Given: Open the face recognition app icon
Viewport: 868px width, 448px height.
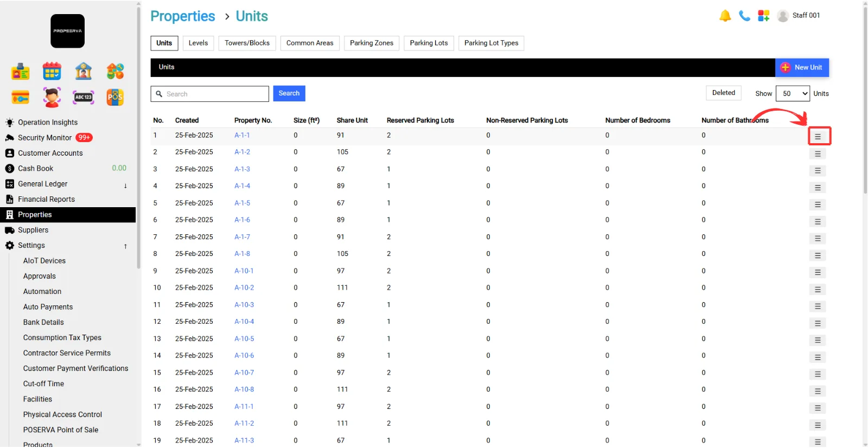Looking at the screenshot, I should coord(52,98).
